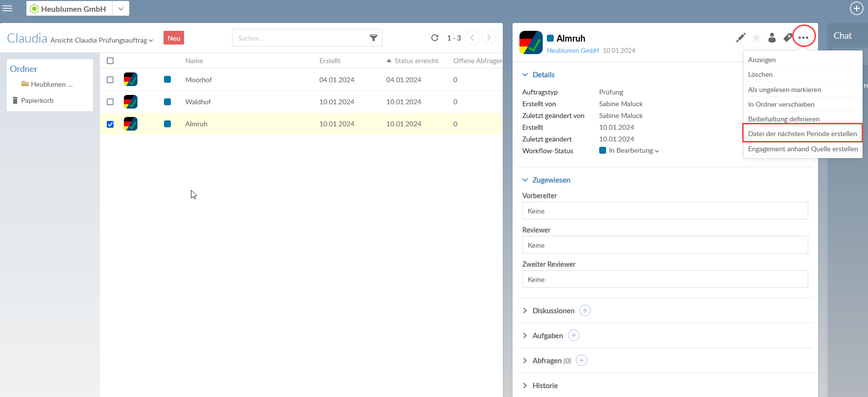Click the blue status square in Moorhof row
The image size is (868, 397).
(x=167, y=79)
